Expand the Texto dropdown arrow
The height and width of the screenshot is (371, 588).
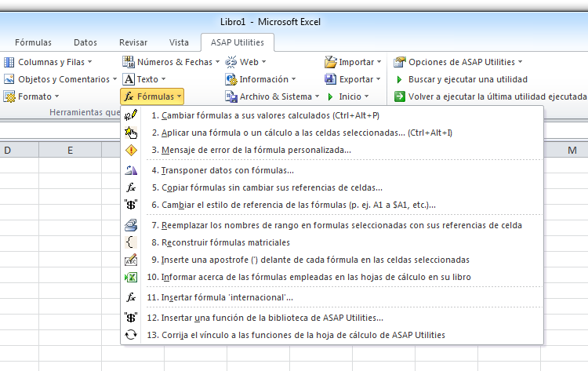[164, 79]
